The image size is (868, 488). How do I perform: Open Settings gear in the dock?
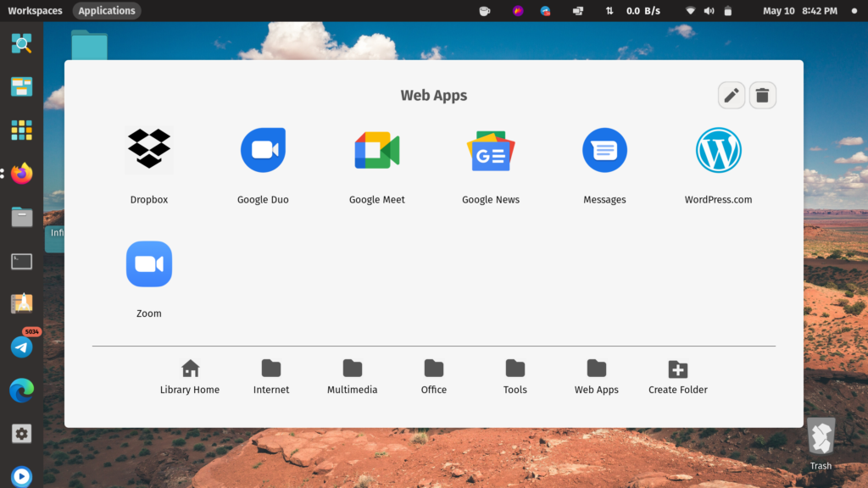[x=21, y=434]
